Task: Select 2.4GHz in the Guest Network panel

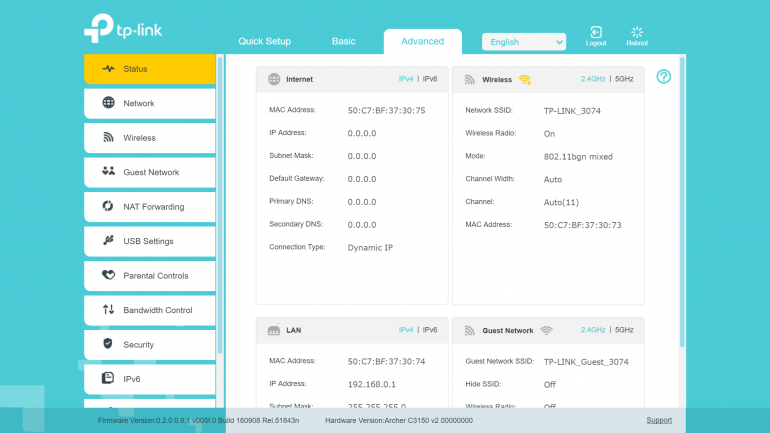Action: point(593,330)
